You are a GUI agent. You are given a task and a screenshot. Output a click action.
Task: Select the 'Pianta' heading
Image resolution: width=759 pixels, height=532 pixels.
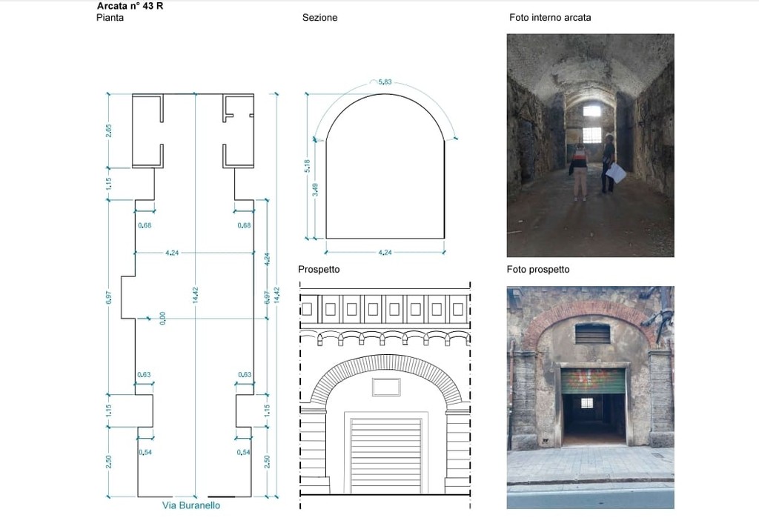110,18
